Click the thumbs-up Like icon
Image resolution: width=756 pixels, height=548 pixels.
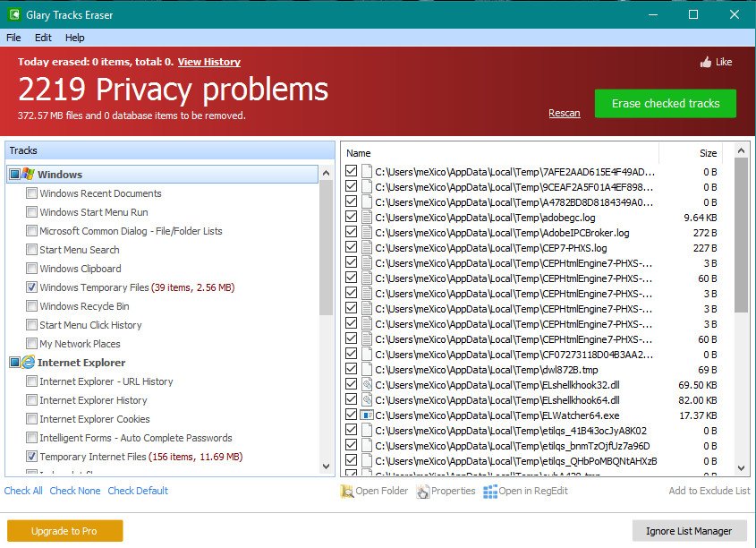pos(706,62)
